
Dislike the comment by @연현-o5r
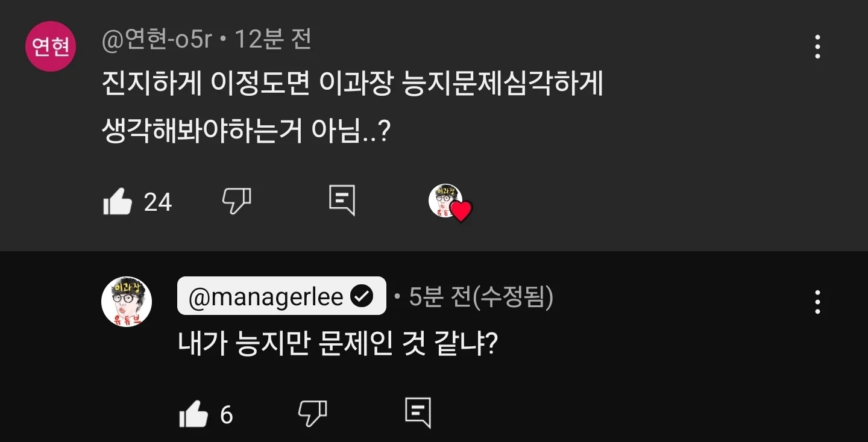click(x=236, y=201)
